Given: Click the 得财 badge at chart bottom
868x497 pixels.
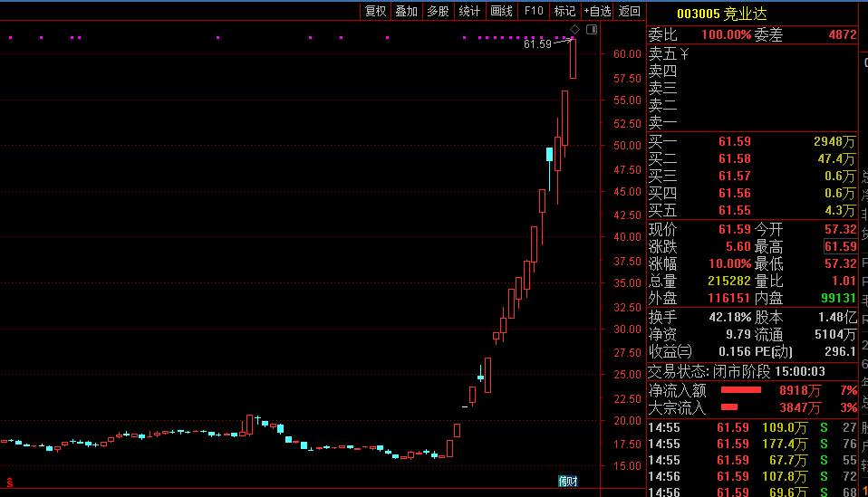Looking at the screenshot, I should pyautogui.click(x=568, y=481).
